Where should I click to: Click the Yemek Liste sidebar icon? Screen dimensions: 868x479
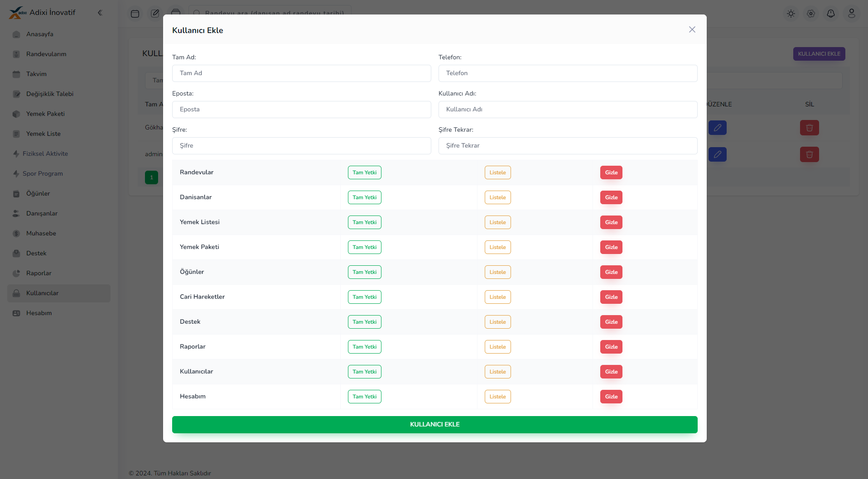[x=16, y=134]
